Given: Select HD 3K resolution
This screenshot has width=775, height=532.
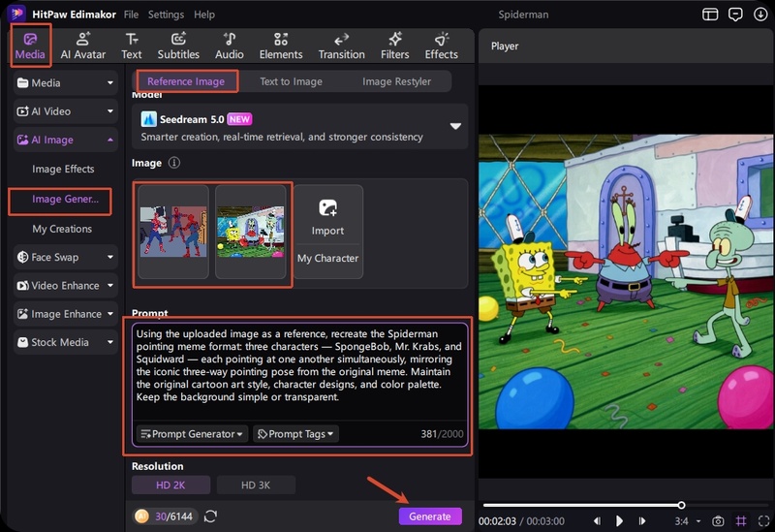Looking at the screenshot, I should [x=256, y=485].
